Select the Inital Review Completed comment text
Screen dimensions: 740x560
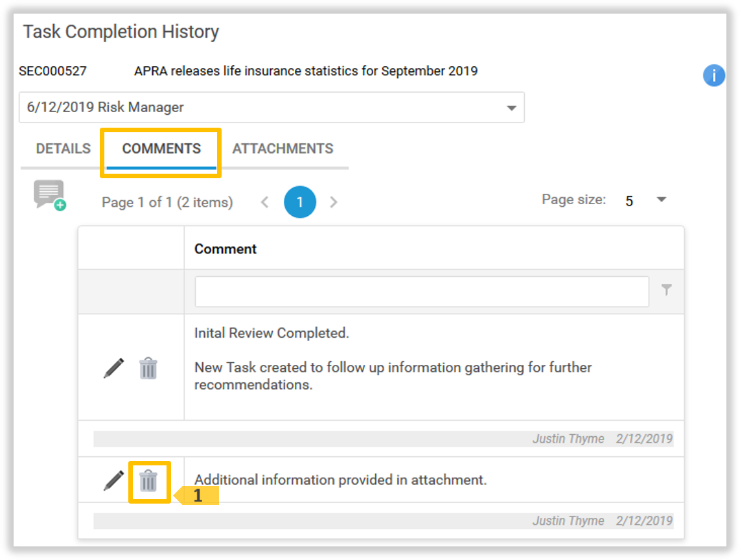point(272,333)
